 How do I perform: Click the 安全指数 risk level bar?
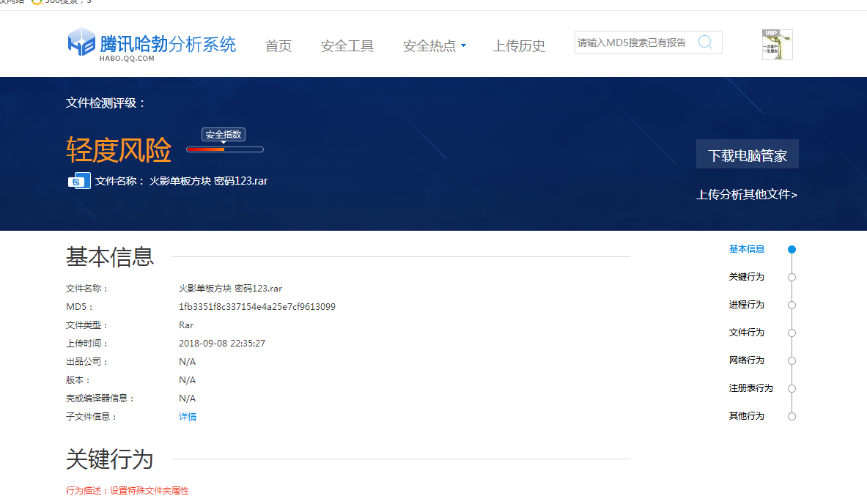click(x=224, y=149)
